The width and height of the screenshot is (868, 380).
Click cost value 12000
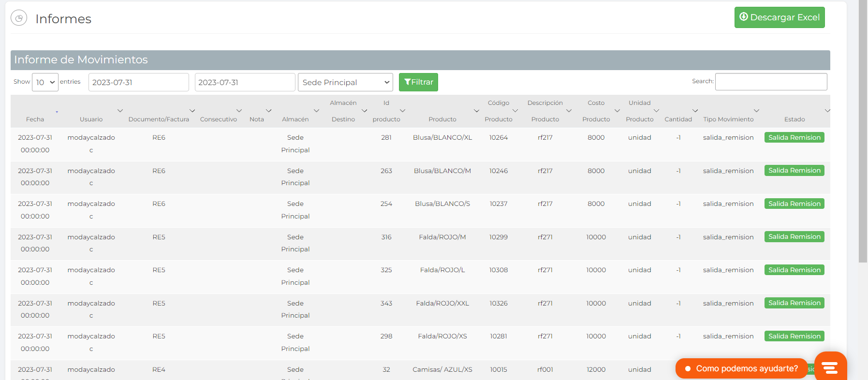point(596,369)
